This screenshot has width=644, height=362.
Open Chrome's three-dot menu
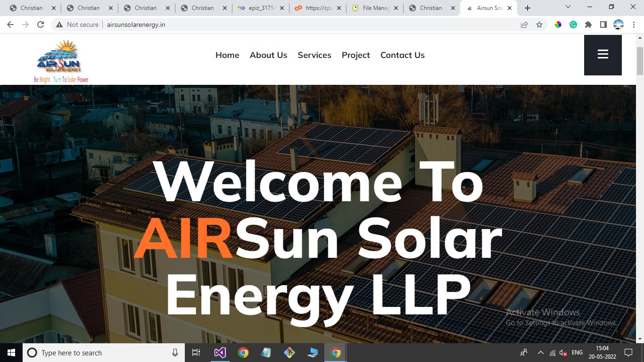pyautogui.click(x=634, y=25)
